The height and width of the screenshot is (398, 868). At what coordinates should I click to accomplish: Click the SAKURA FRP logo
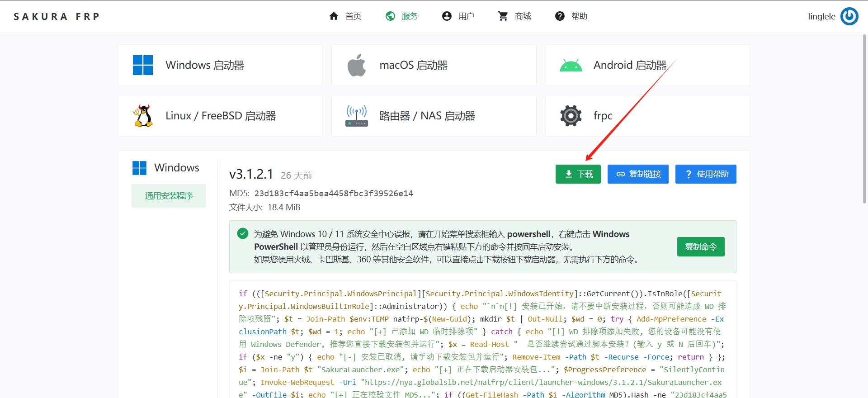(57, 17)
